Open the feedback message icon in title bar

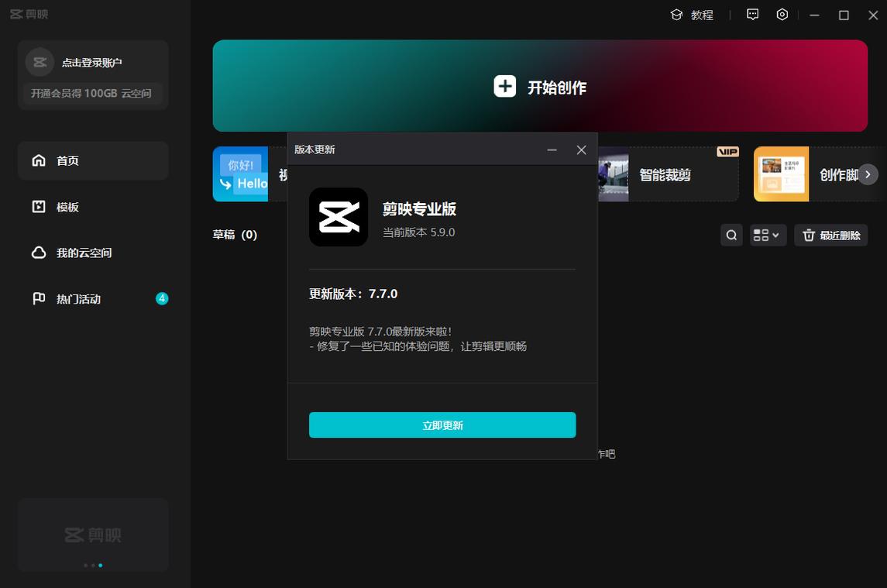point(752,15)
